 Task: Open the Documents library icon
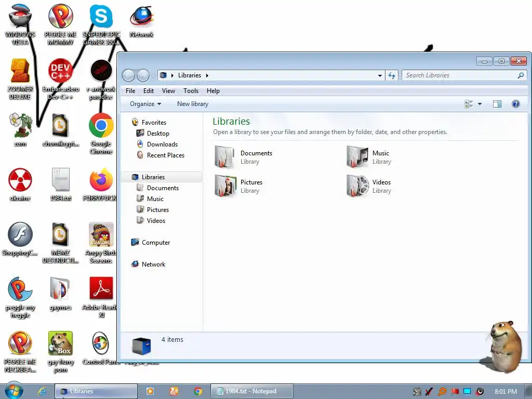pos(224,157)
